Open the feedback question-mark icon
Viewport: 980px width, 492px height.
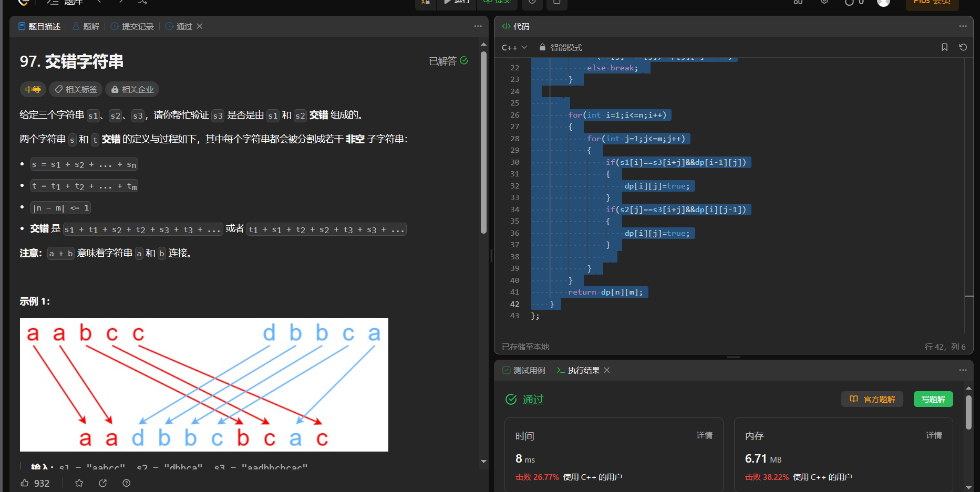(127, 483)
